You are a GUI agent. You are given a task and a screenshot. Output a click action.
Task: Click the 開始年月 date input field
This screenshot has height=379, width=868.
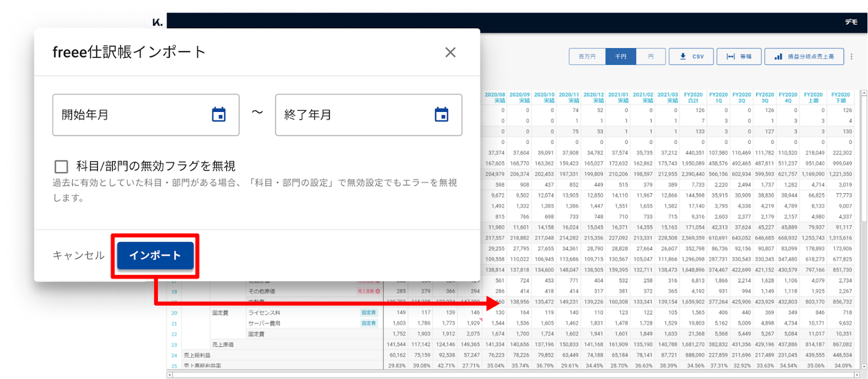point(146,115)
